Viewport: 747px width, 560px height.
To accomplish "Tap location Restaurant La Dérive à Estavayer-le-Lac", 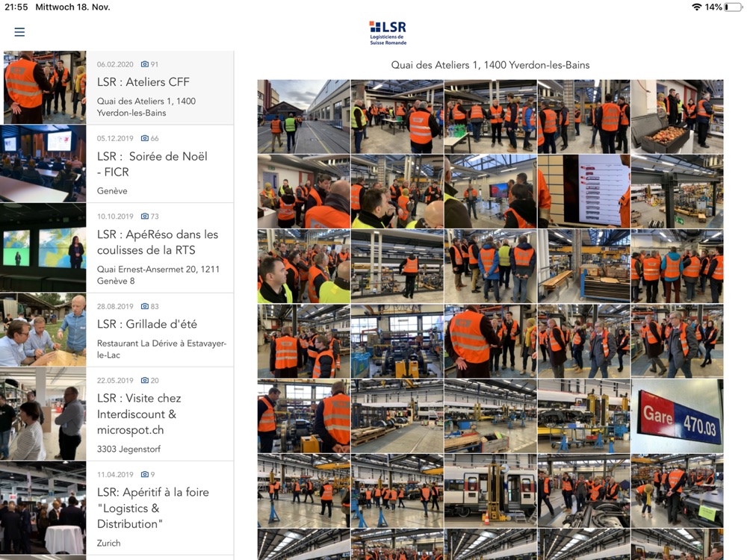I will point(161,349).
